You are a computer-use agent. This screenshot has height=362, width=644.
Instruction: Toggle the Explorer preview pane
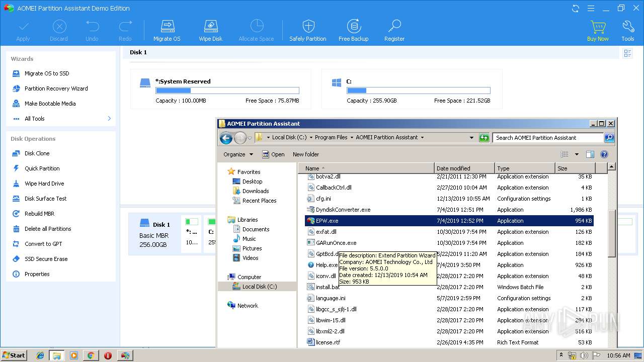tap(590, 154)
